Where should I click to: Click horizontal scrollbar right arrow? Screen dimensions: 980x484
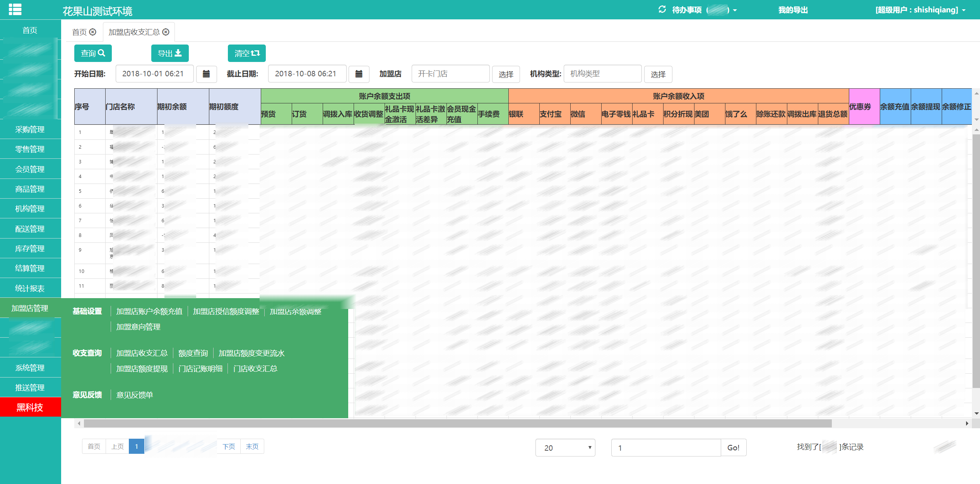[967, 423]
